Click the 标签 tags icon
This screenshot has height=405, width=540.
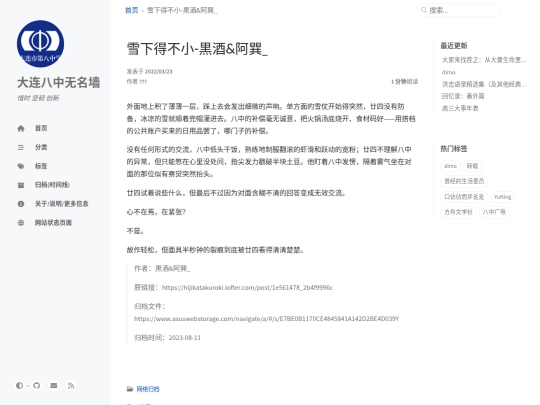point(21,166)
